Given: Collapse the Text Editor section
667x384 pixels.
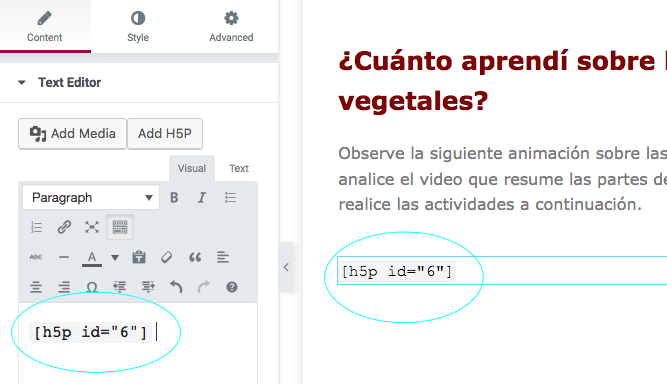Looking at the screenshot, I should pos(22,82).
